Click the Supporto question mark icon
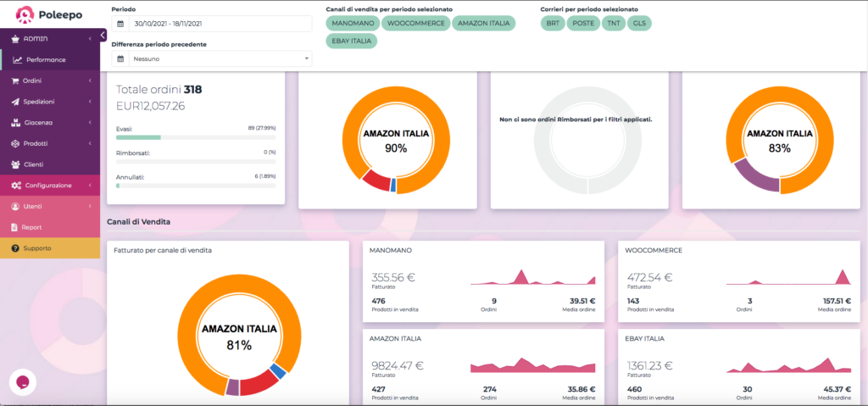The image size is (868, 406). pyautogui.click(x=15, y=248)
